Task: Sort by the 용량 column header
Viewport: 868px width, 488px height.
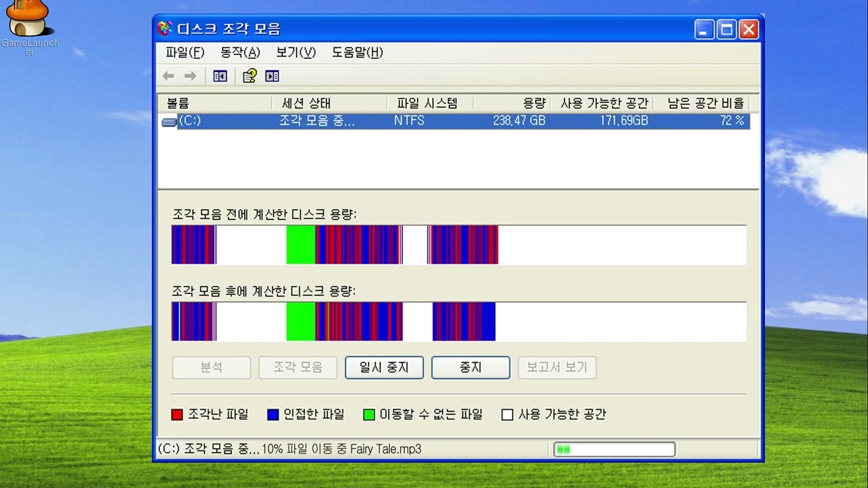Action: click(512, 103)
